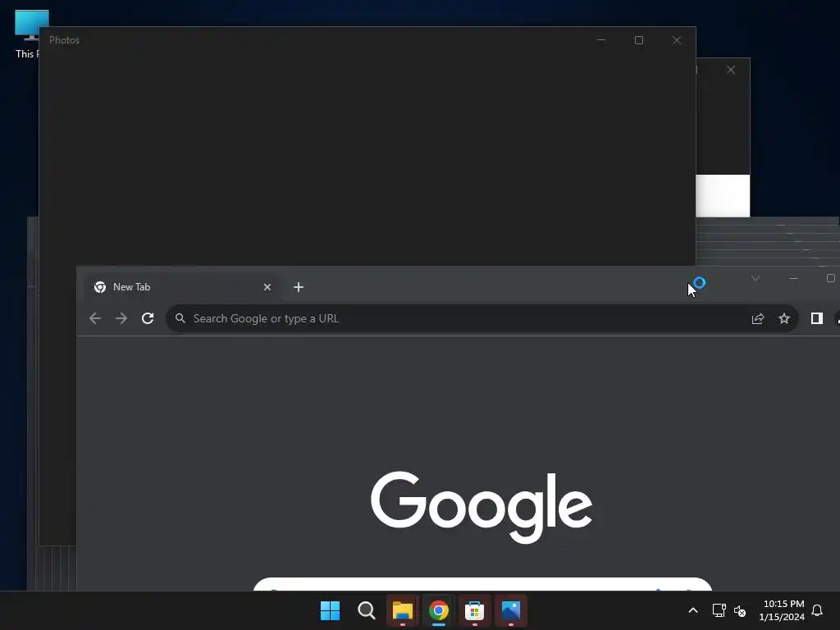Click the share page icon in address bar
The width and height of the screenshot is (840, 630).
757,319
